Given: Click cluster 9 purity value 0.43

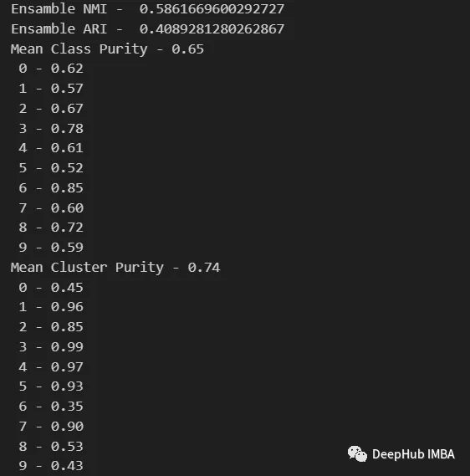Looking at the screenshot, I should [67, 466].
